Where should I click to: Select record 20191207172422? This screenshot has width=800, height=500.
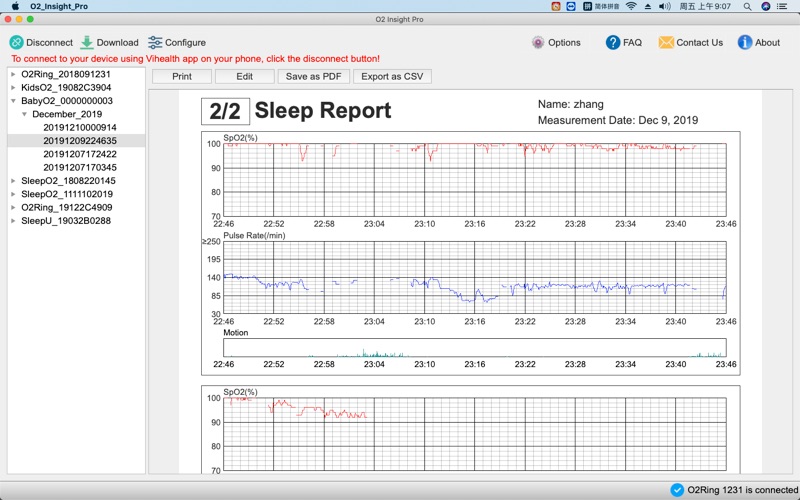[x=80, y=154]
